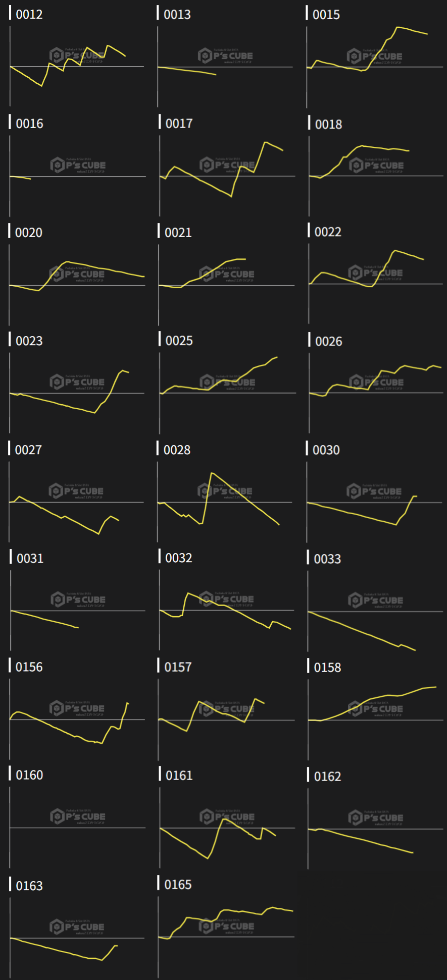The image size is (447, 980).
Task: Select the 0017 slump graph
Action: (x=227, y=176)
